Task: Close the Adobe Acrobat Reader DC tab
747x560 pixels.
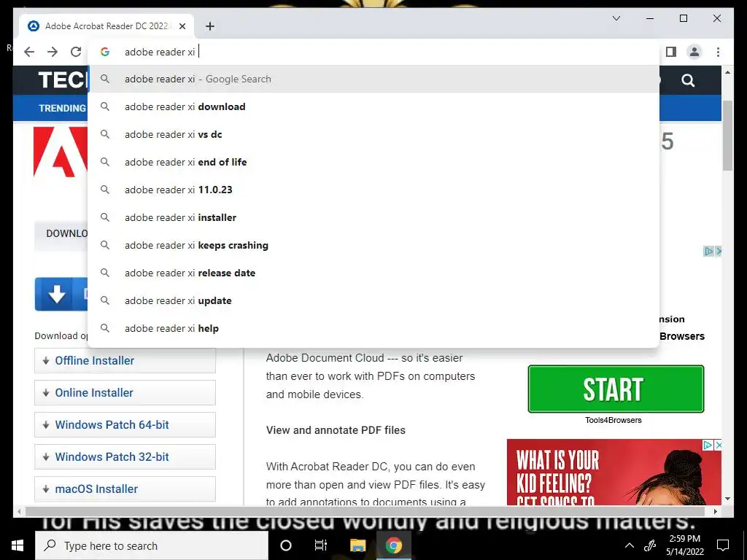Action: pos(182,26)
